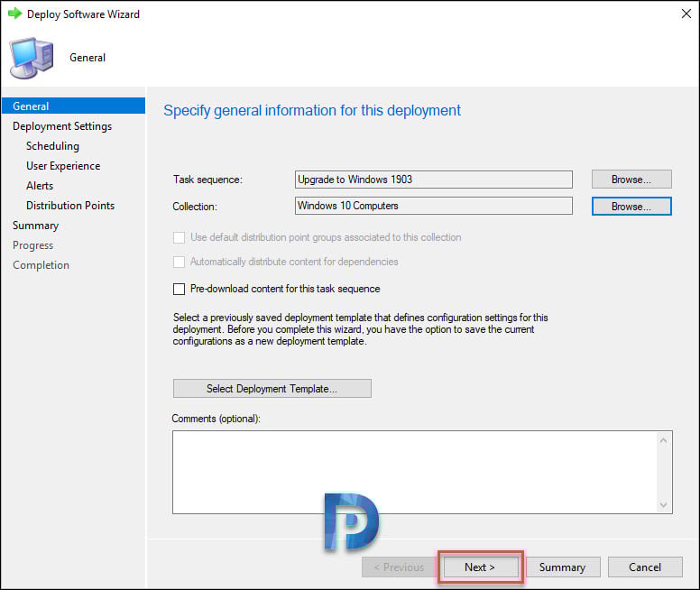Open Select Deployment Template dialog
This screenshot has height=590, width=700.
point(272,389)
